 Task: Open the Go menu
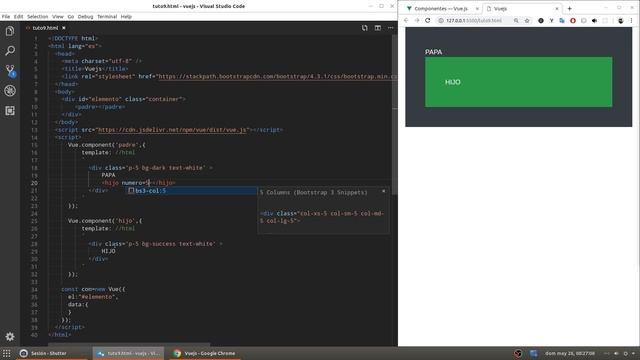point(71,17)
